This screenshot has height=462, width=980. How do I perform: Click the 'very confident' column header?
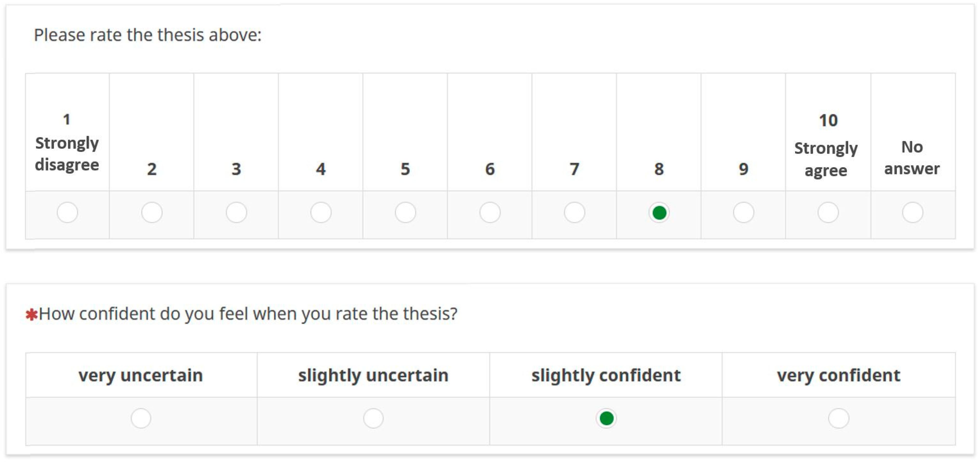(839, 375)
